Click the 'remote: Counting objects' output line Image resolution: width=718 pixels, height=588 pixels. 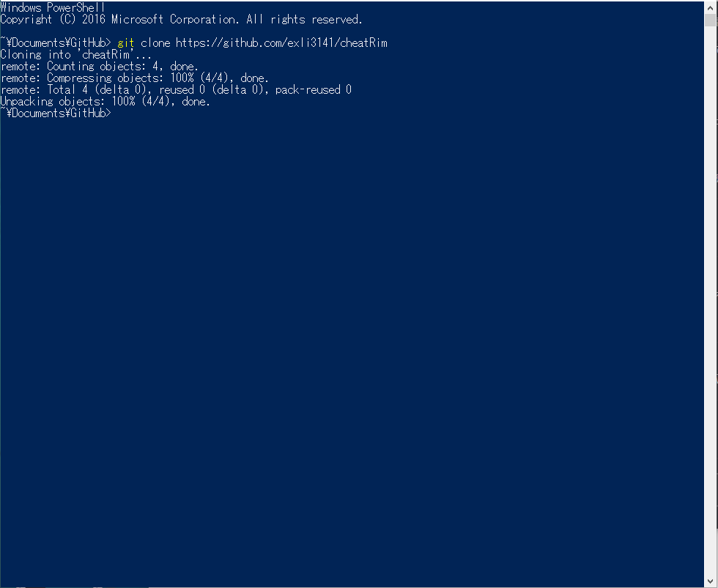100,67
